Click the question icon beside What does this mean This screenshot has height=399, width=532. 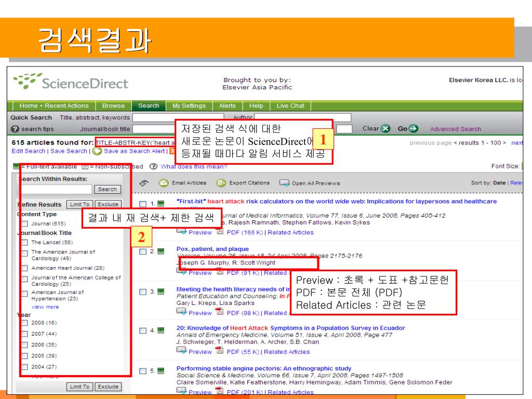pyautogui.click(x=153, y=166)
